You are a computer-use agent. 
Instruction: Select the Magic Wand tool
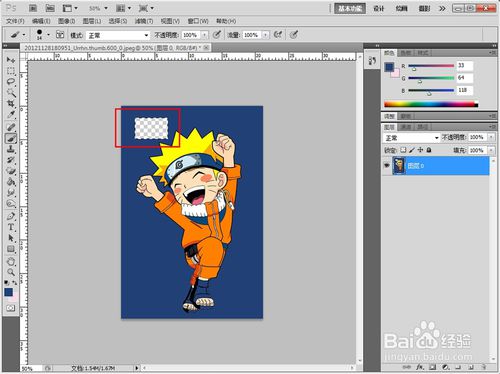11,93
